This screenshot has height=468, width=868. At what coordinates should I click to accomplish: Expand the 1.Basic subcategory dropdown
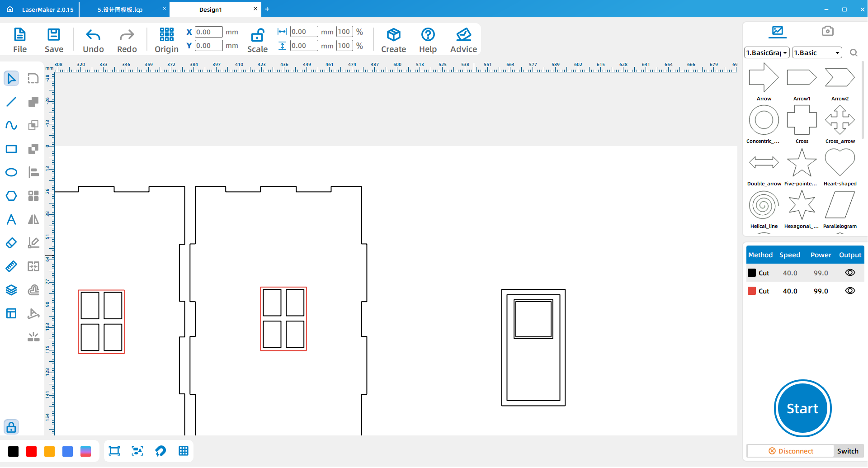click(x=817, y=53)
